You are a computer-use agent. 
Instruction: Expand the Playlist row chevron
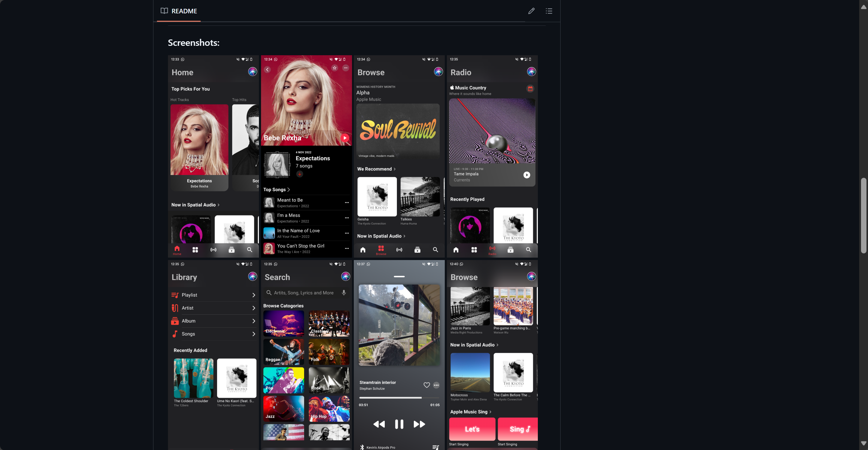[253, 295]
